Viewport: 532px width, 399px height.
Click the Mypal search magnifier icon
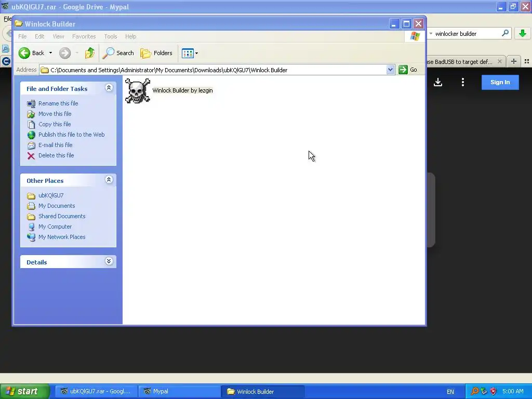(505, 33)
